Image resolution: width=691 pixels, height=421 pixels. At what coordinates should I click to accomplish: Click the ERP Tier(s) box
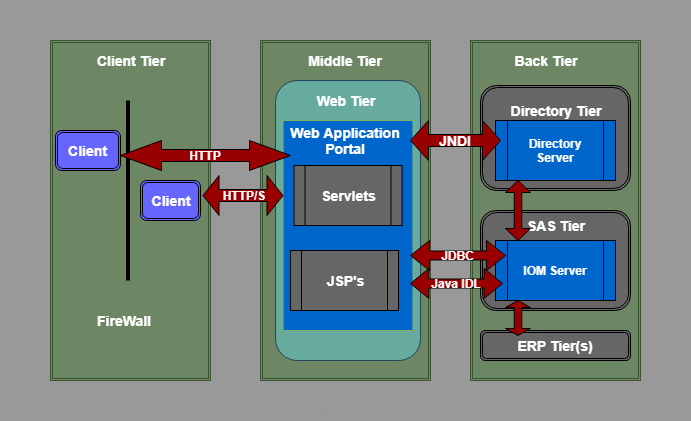click(555, 346)
